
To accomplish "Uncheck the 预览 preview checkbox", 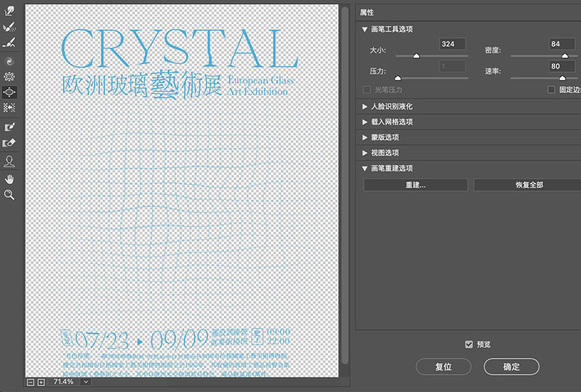I will [x=469, y=344].
